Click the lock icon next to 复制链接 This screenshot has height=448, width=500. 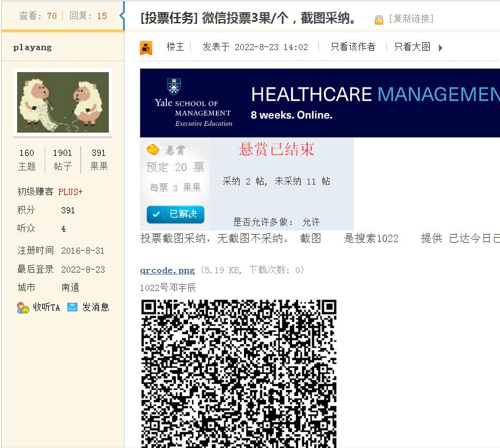coord(379,18)
